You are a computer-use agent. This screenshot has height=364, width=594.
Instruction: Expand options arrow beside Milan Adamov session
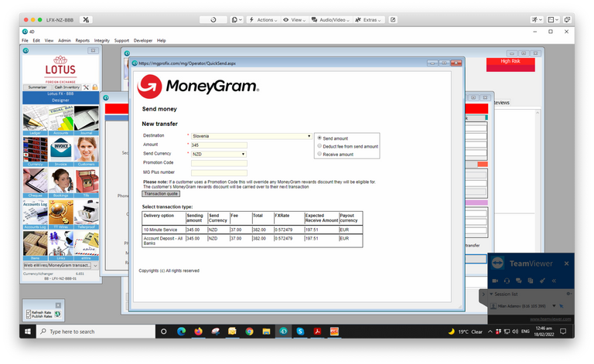[x=554, y=306]
